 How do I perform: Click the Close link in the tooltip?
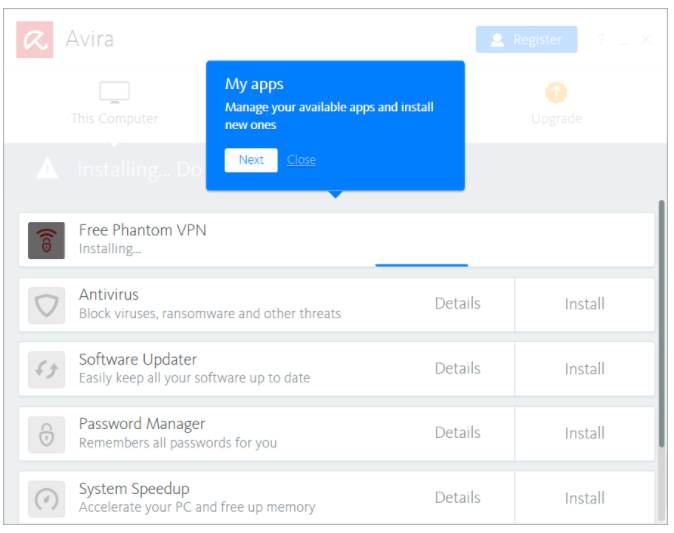(x=301, y=160)
